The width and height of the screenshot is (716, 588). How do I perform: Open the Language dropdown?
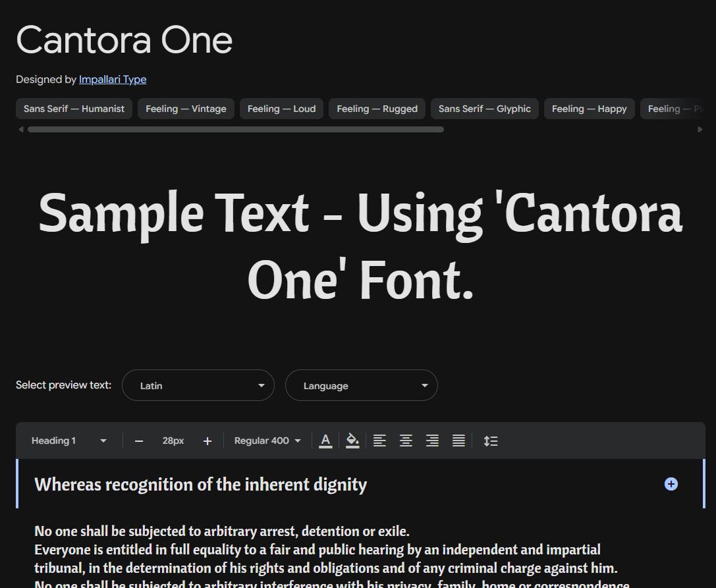click(x=361, y=385)
